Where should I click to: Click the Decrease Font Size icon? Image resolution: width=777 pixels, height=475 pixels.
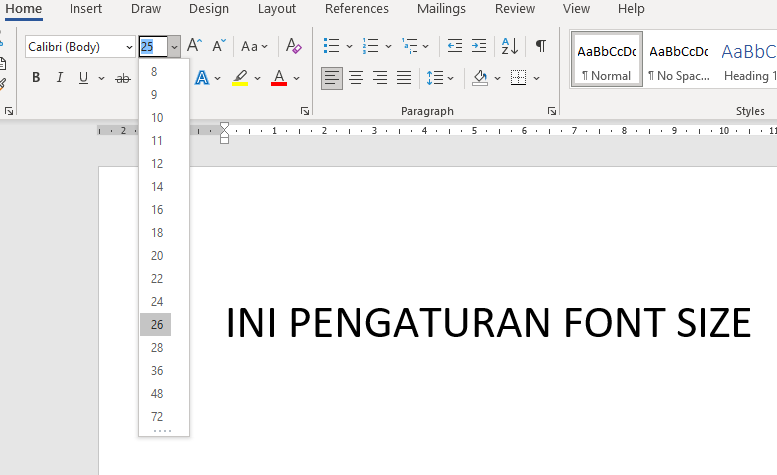[x=219, y=46]
